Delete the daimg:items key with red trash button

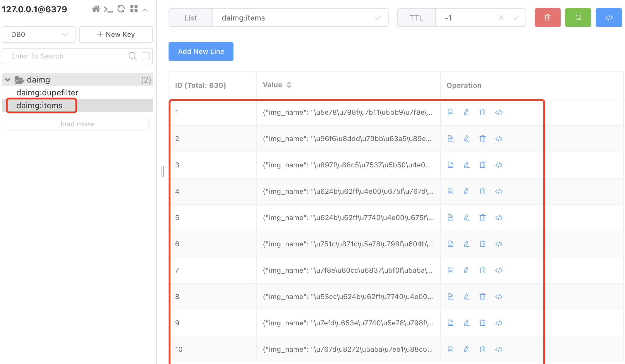click(x=547, y=18)
